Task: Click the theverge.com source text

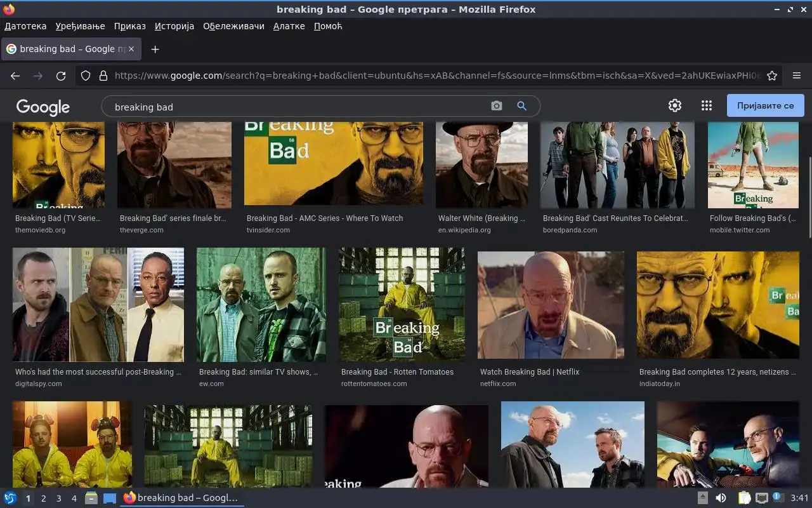Action: [141, 230]
